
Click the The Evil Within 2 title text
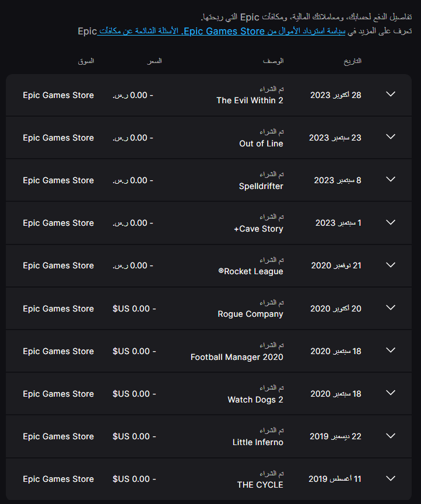[250, 100]
